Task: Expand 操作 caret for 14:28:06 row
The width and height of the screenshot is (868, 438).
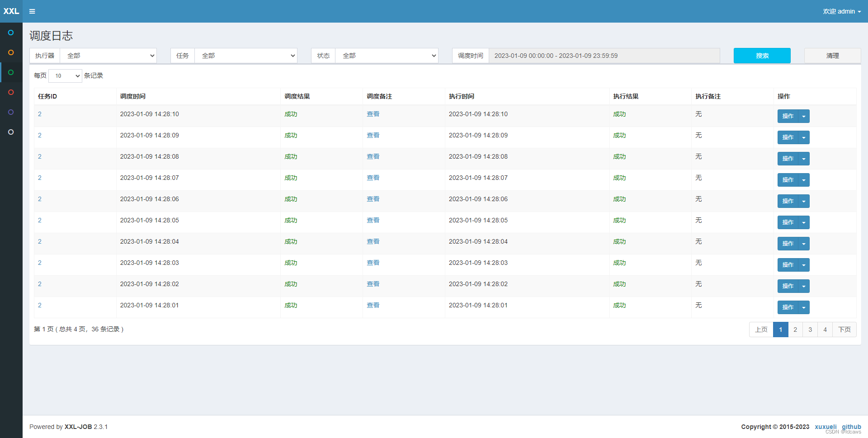Action: tap(804, 201)
